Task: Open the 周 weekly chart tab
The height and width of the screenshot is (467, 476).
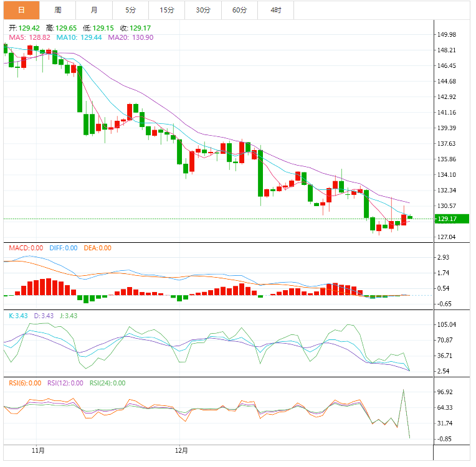Action: 58,10
